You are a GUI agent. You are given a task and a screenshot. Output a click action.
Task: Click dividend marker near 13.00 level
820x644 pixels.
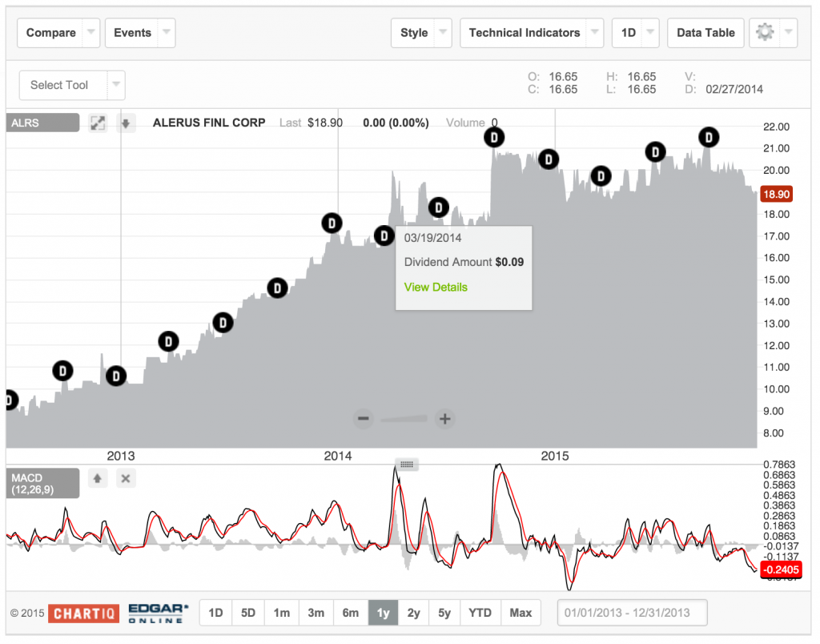(x=223, y=322)
